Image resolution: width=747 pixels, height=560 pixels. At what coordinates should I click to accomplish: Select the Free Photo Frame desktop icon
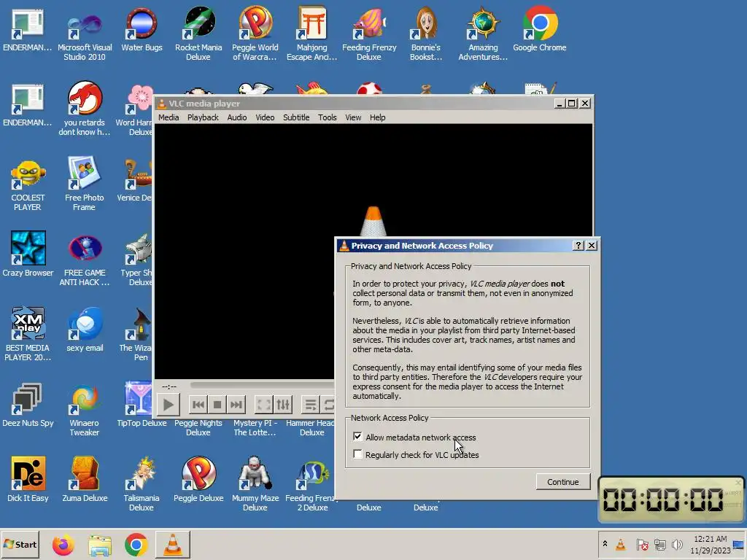[x=85, y=184]
